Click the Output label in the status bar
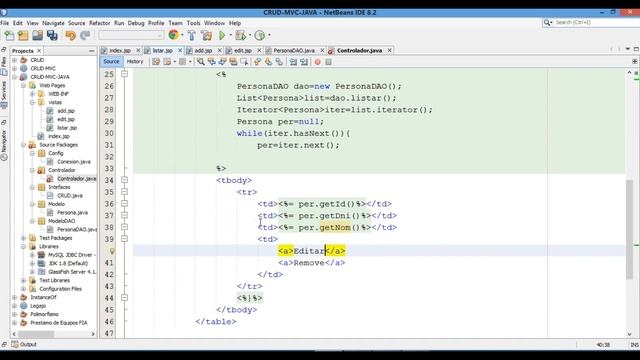Viewport: 640px width, 360px height. click(x=28, y=344)
